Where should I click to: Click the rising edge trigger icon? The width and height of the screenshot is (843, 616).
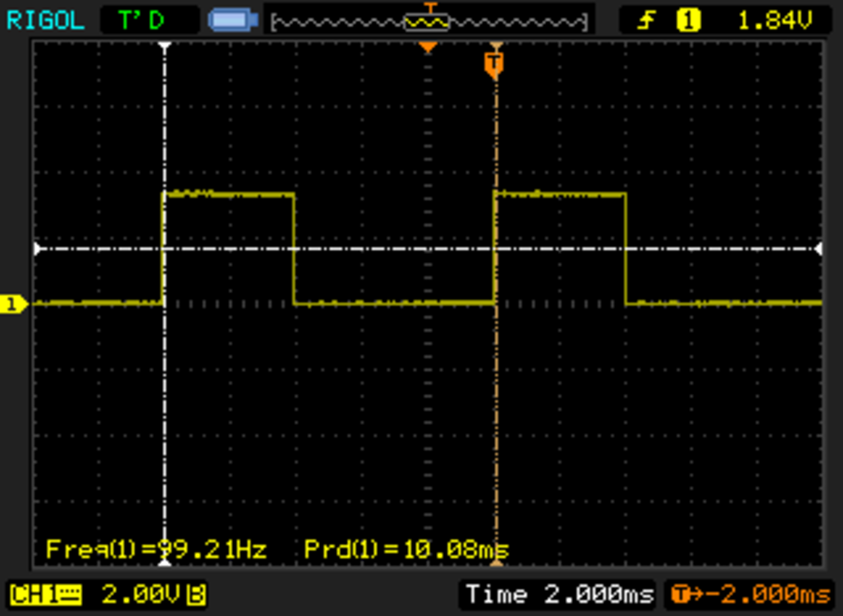tap(647, 21)
